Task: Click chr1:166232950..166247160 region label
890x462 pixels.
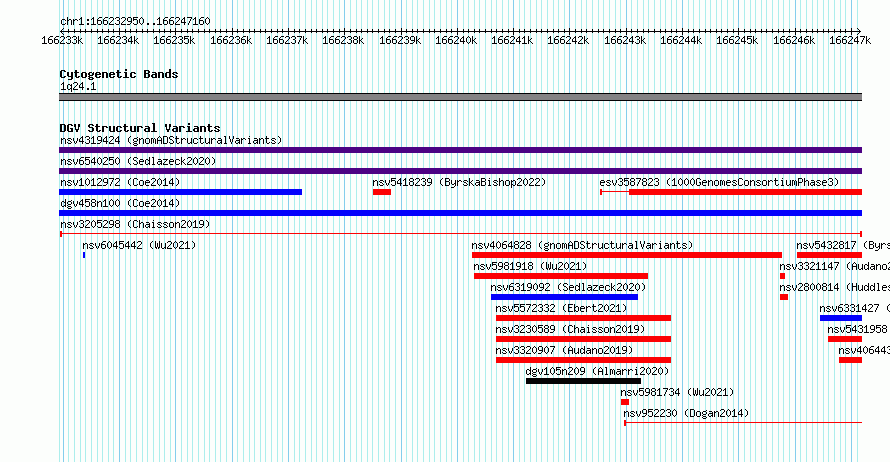Action: pos(135,21)
